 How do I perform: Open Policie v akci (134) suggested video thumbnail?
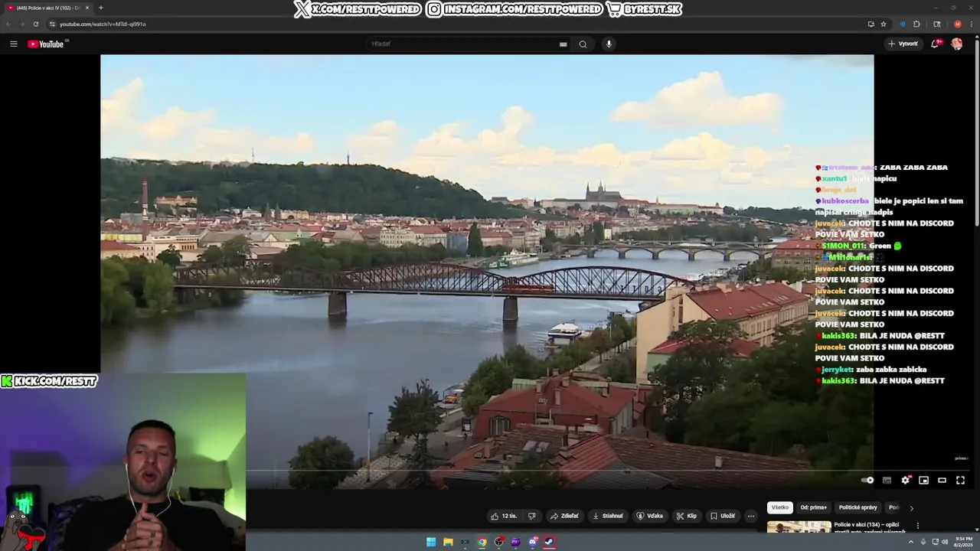pos(799,527)
